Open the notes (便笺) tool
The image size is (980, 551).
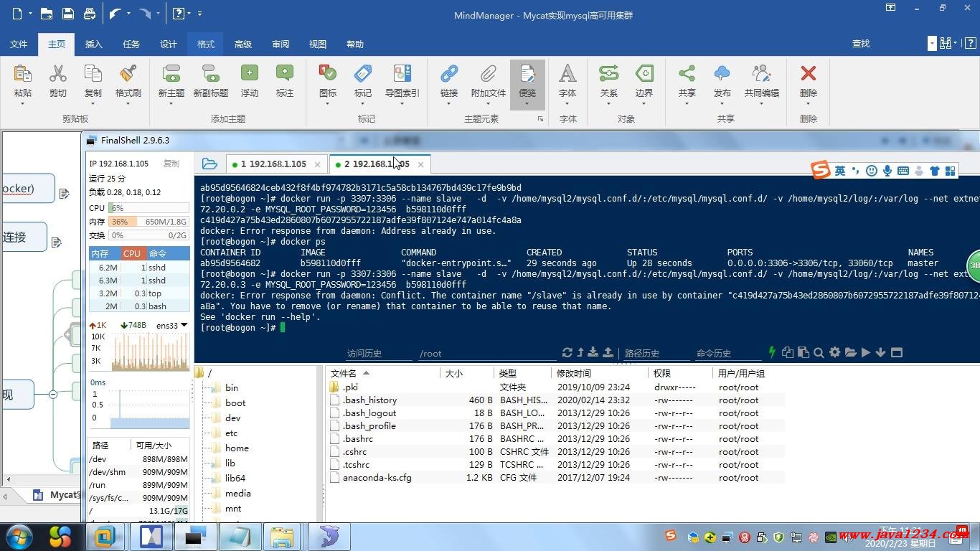[527, 74]
